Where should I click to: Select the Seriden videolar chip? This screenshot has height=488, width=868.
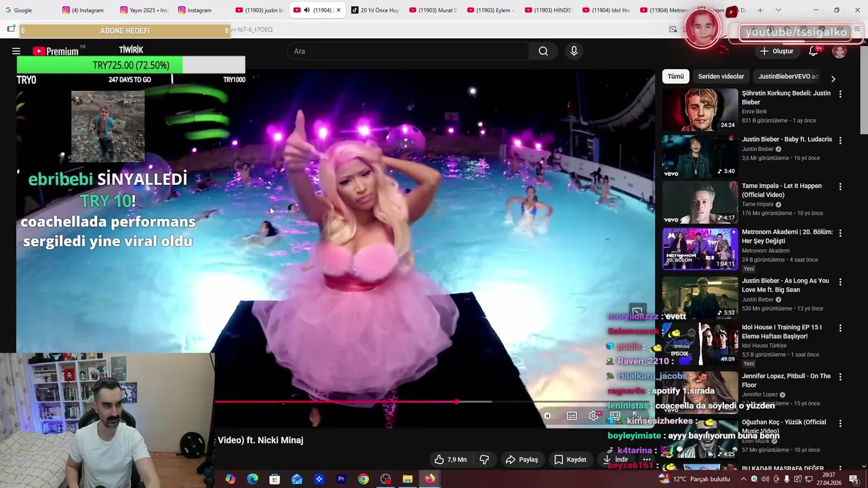721,77
